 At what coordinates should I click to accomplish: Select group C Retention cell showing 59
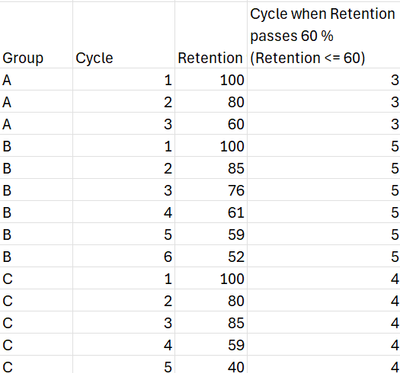[x=211, y=344]
